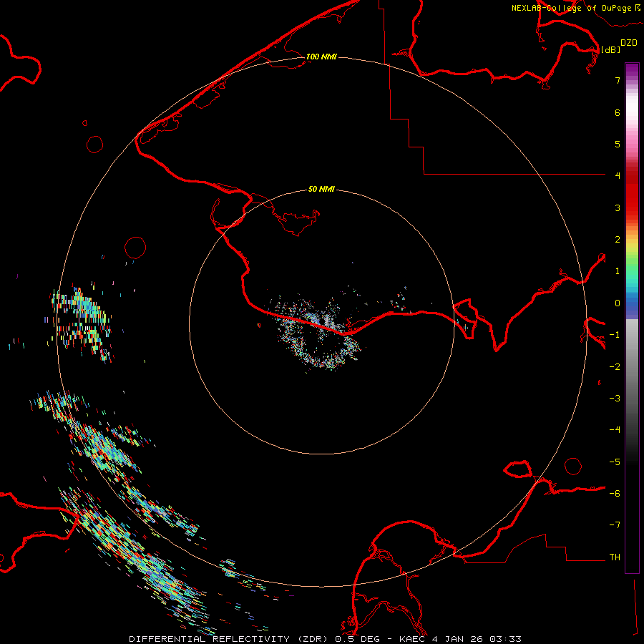
Task: Click the 6 tick label on color scale
Action: point(618,112)
